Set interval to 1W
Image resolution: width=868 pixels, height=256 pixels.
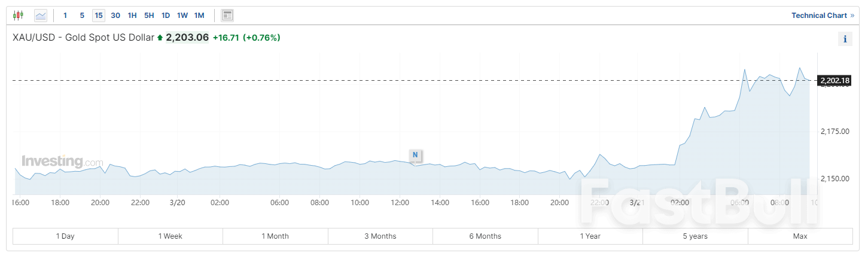click(182, 15)
